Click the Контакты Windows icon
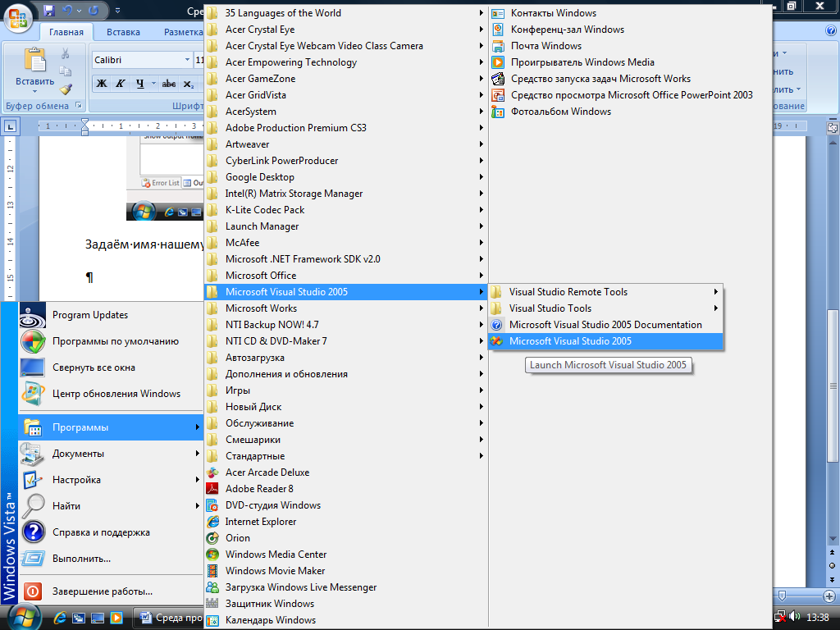This screenshot has width=840, height=630. pos(498,13)
